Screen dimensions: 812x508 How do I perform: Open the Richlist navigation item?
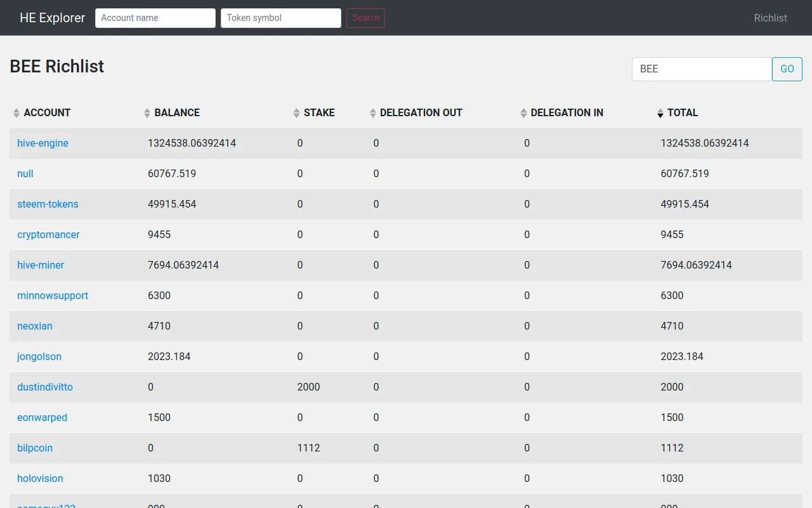770,18
